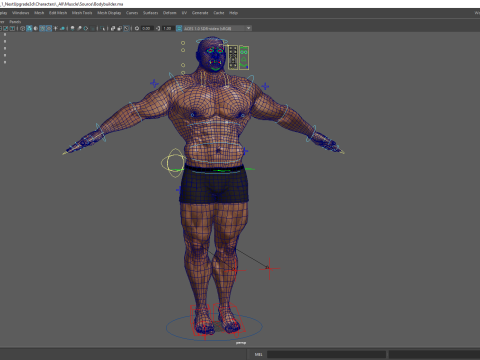Open the Cache menu

219,13
